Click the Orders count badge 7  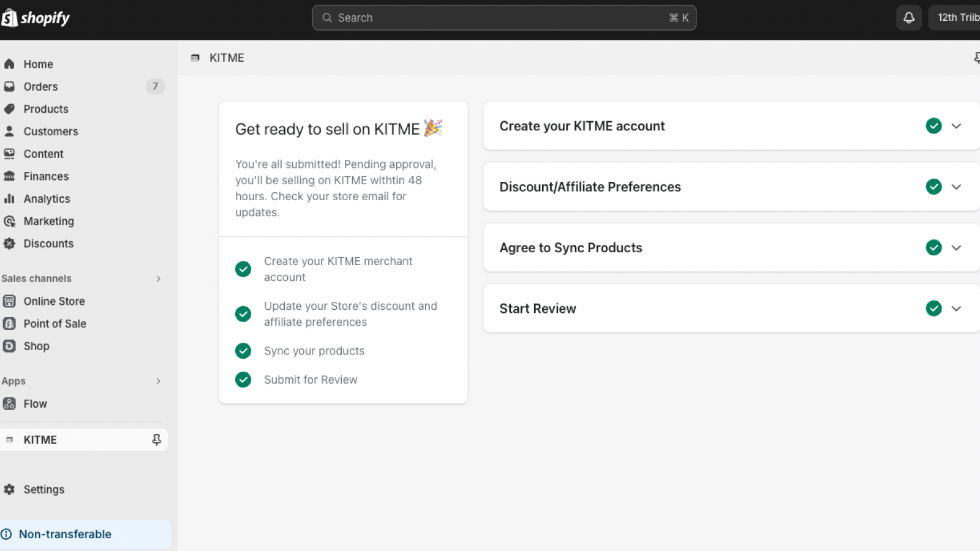155,86
